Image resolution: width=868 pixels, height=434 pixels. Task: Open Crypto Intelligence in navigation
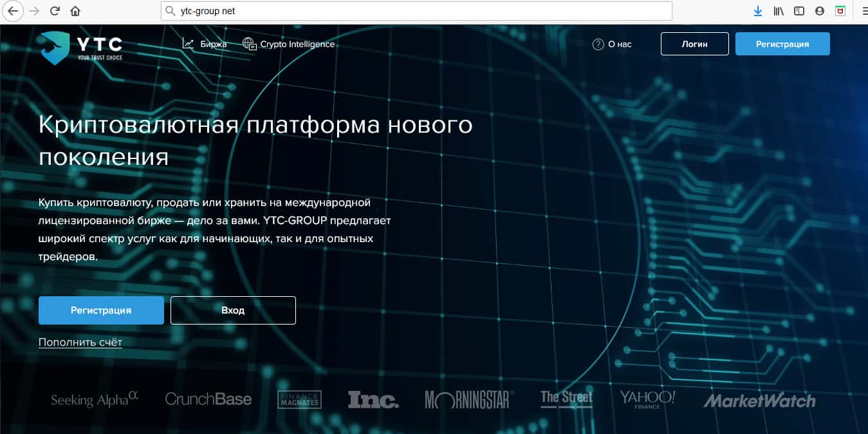289,44
